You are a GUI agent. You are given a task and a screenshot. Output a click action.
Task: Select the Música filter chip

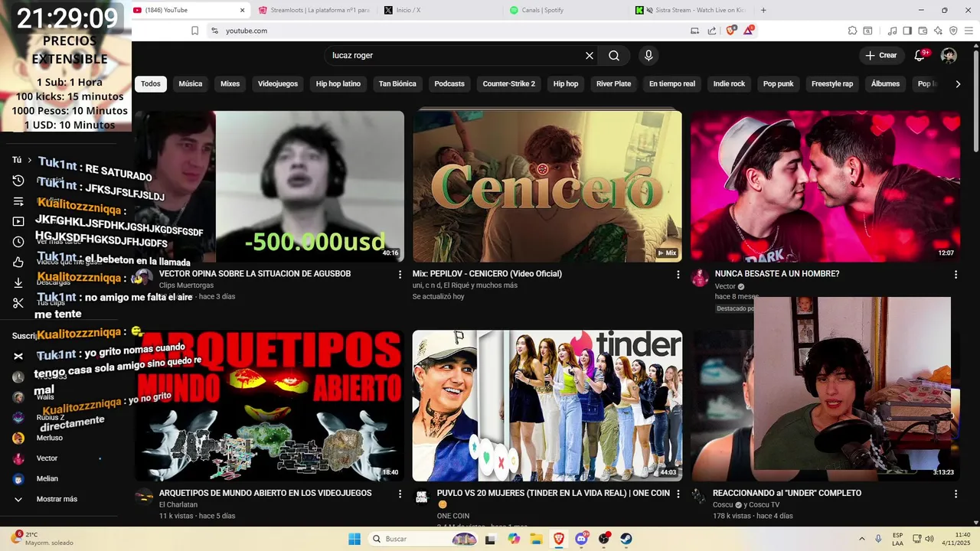(191, 84)
